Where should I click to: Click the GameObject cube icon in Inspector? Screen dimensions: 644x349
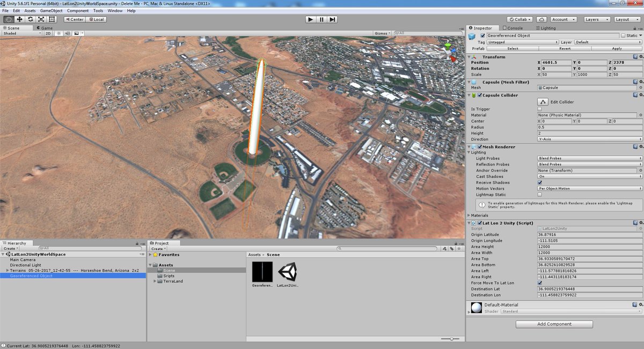[x=472, y=36]
